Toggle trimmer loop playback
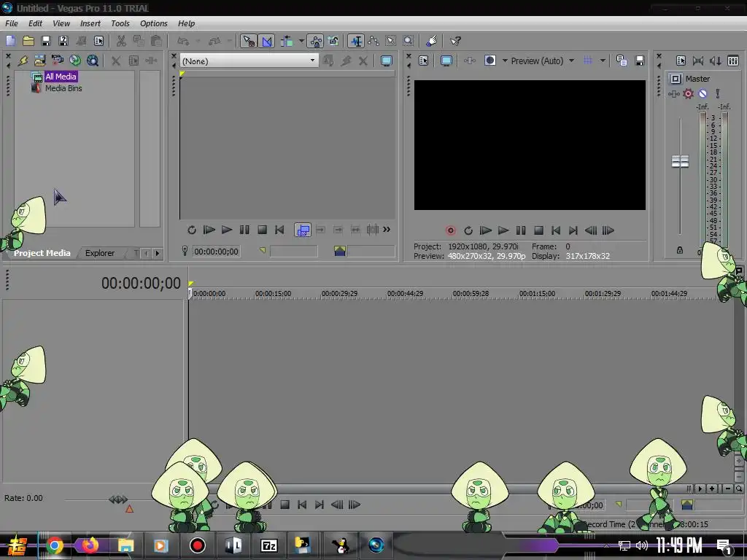Screen dimensions: 747x560 (x=192, y=230)
